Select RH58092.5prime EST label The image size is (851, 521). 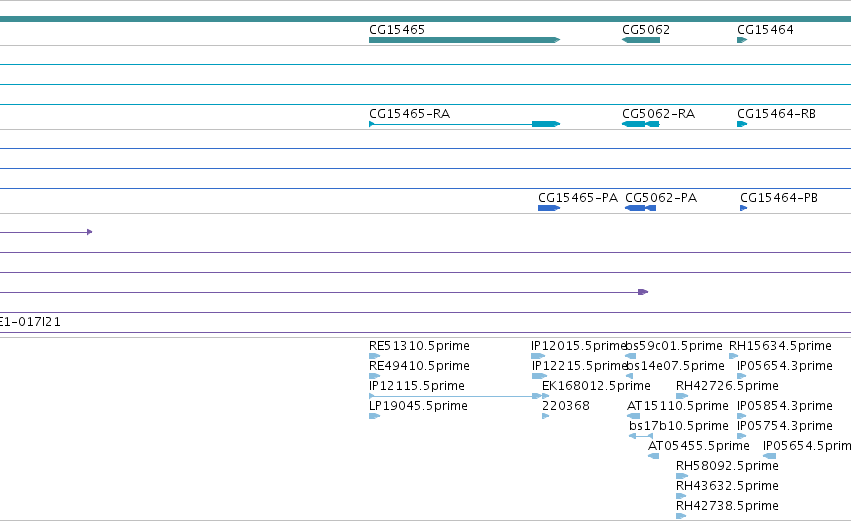pyautogui.click(x=727, y=466)
